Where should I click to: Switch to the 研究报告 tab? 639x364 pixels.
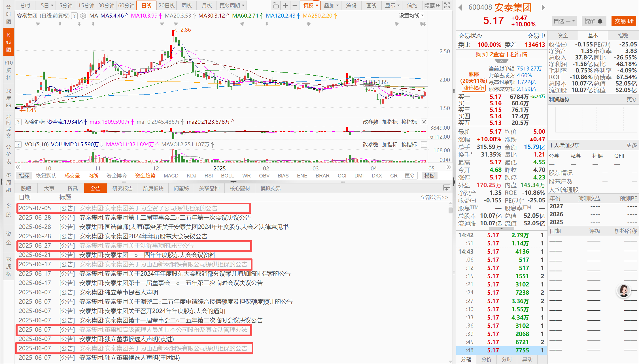pyautogui.click(x=122, y=189)
